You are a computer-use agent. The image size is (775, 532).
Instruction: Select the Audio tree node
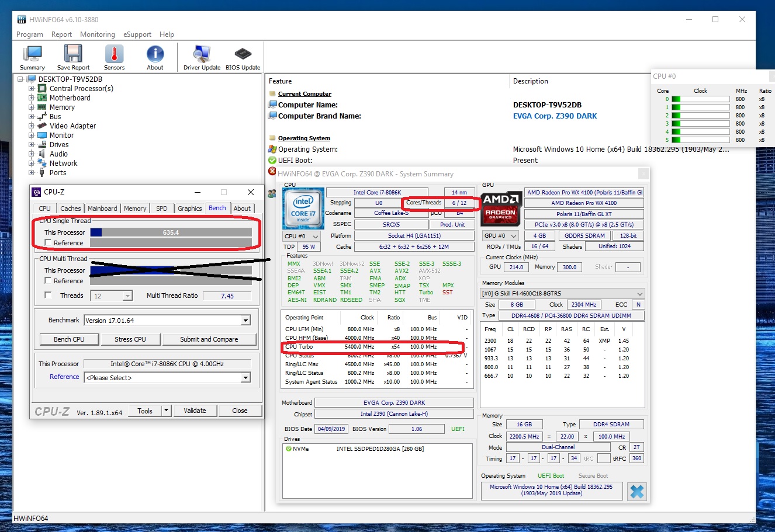pyautogui.click(x=58, y=154)
